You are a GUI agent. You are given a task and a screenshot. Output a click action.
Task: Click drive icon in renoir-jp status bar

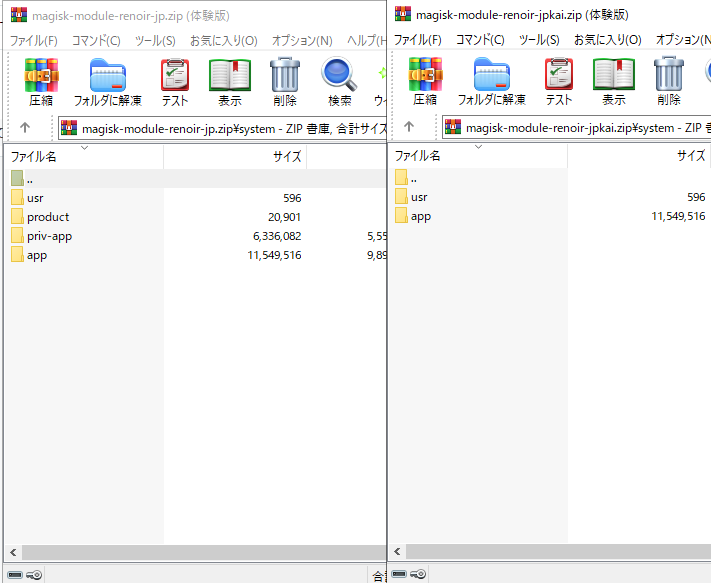coord(15,575)
